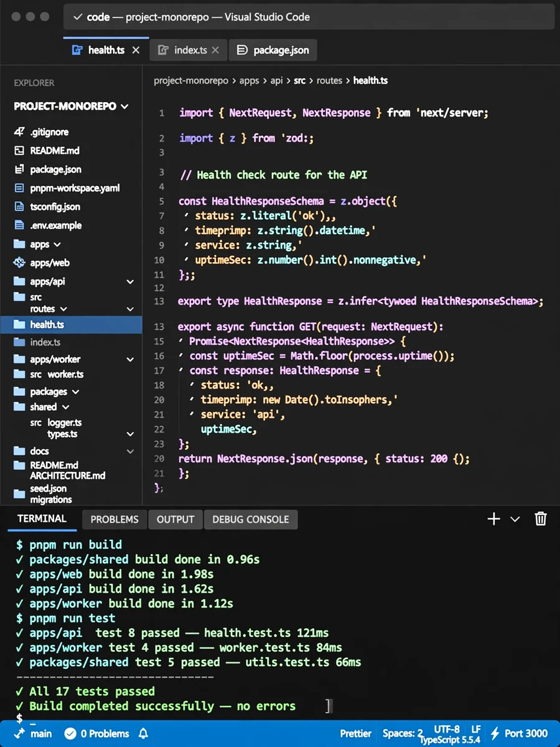Open the DEBUG CONSOLE tab
This screenshot has width=560, height=747.
[x=251, y=519]
